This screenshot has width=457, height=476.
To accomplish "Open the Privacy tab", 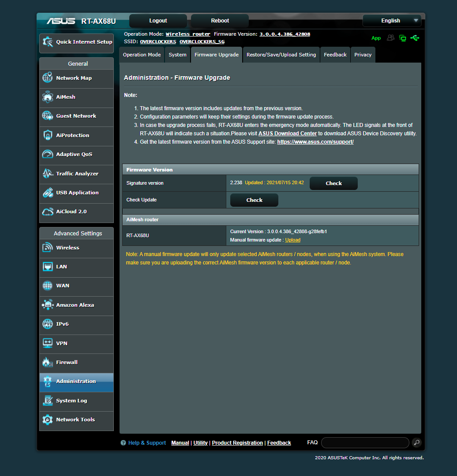I will (x=363, y=55).
